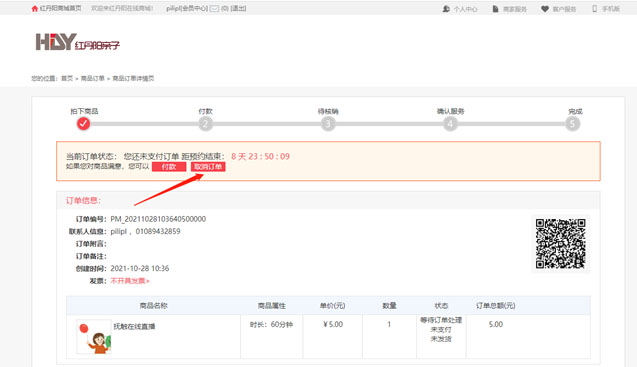This screenshot has width=637, height=367.
Task: Open the 客户服务 menu item
Action: click(x=564, y=9)
